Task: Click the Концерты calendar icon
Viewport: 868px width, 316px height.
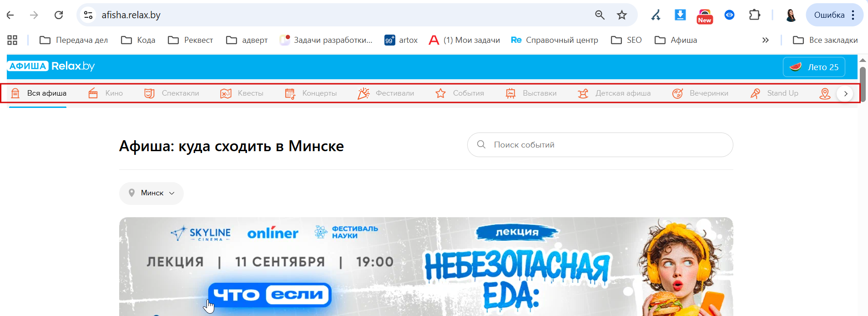Action: 290,93
